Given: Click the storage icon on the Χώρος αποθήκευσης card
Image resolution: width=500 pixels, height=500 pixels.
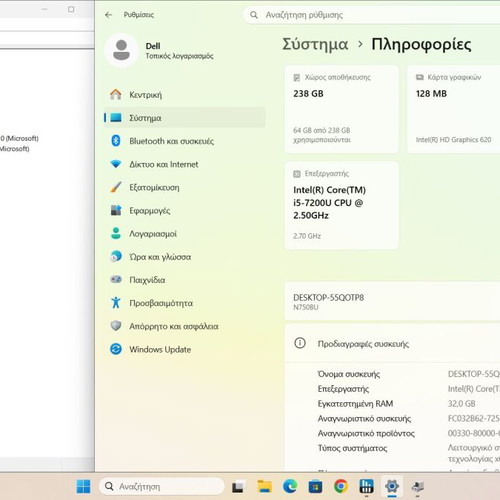Looking at the screenshot, I should [297, 78].
